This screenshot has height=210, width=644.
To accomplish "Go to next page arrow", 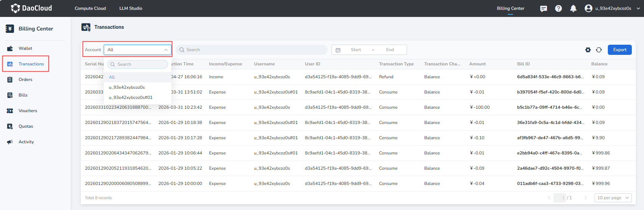I will pos(586,198).
